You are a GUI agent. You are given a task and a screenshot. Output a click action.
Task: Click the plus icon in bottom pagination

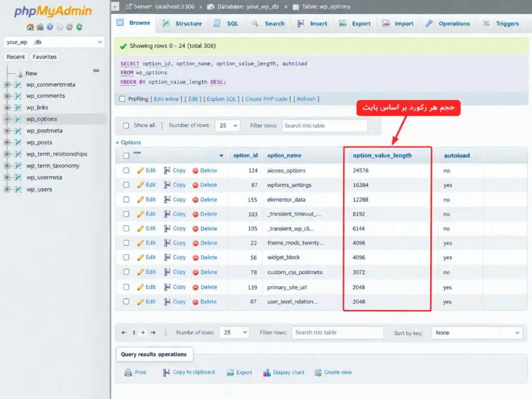click(143, 332)
